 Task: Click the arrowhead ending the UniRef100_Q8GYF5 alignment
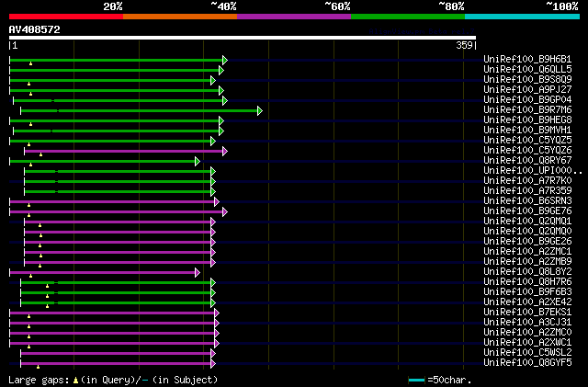[x=213, y=363]
